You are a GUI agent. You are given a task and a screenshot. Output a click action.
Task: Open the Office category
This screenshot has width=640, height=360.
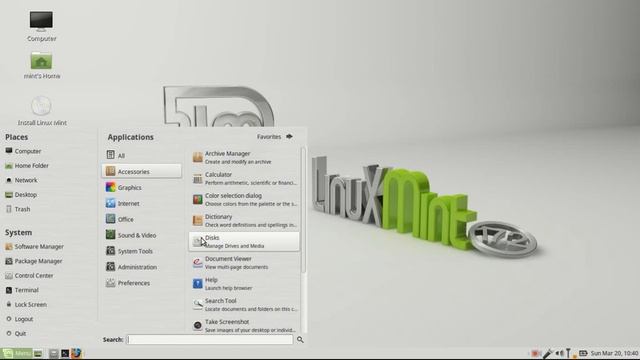142,219
